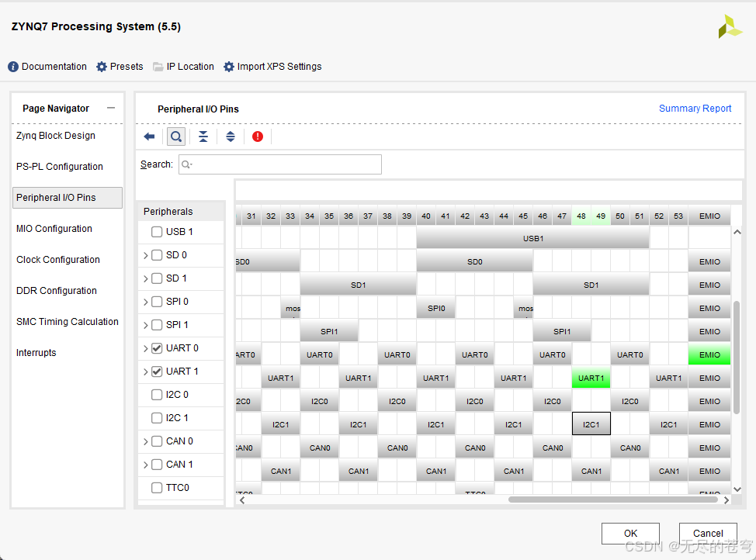Viewport: 756px width, 560px height.
Task: Open SMC Timing Calculation page
Action: coord(67,321)
